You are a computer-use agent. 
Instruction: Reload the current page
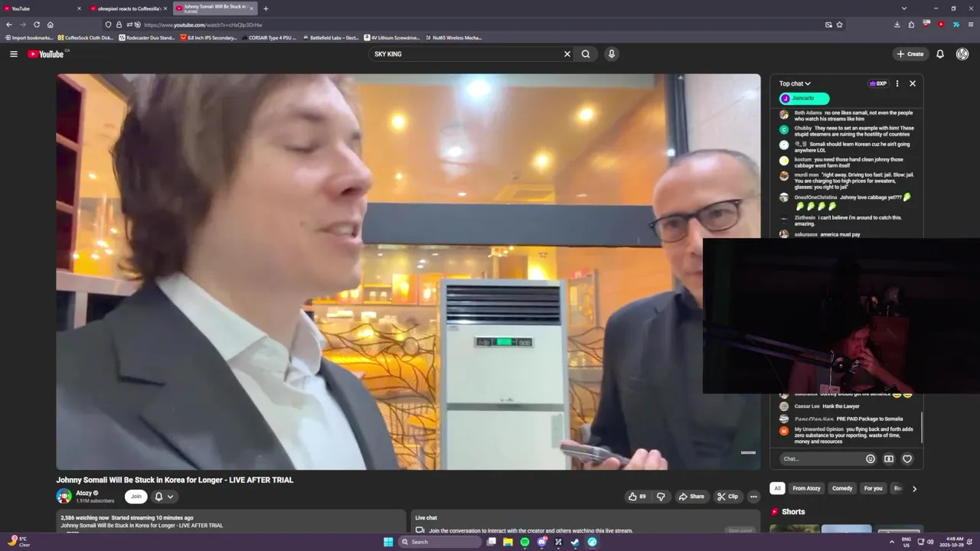pyautogui.click(x=36, y=24)
